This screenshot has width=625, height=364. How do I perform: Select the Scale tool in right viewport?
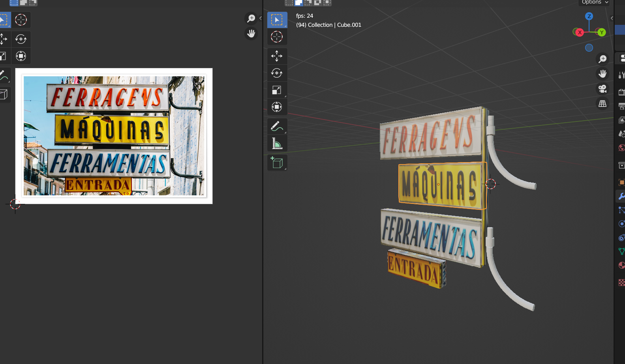coord(277,90)
